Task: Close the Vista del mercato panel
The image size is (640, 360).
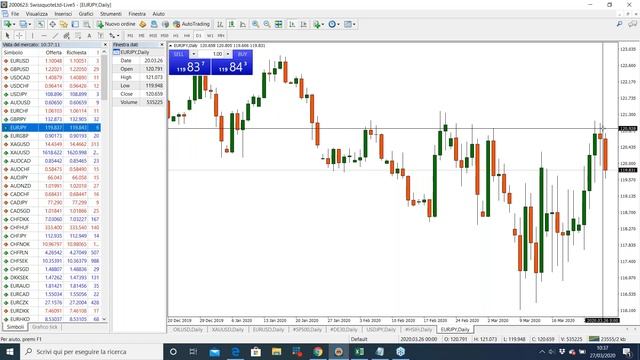Action: click(105, 44)
